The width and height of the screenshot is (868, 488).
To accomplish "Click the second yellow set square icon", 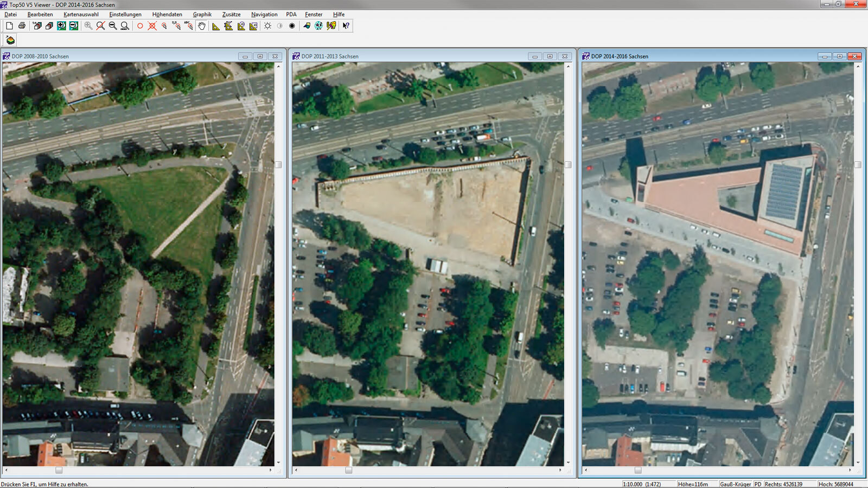I will [x=228, y=25].
